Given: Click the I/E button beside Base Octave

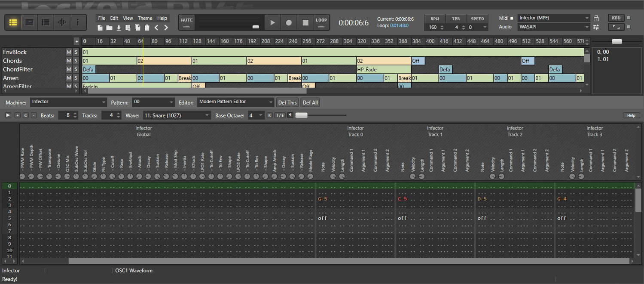Looking at the screenshot, I should [280, 115].
